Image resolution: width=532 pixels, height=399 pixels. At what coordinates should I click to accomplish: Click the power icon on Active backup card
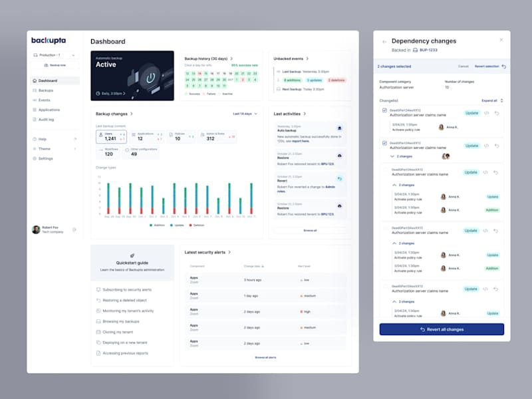151,78
